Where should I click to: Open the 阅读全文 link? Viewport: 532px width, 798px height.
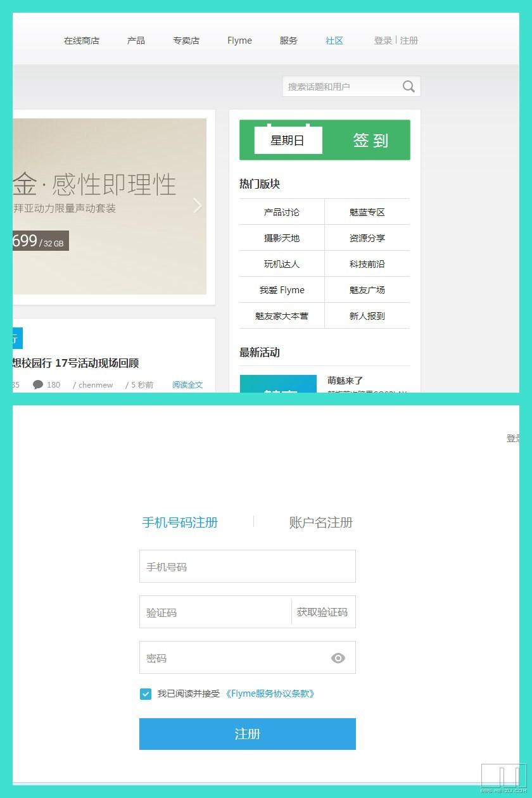click(187, 384)
